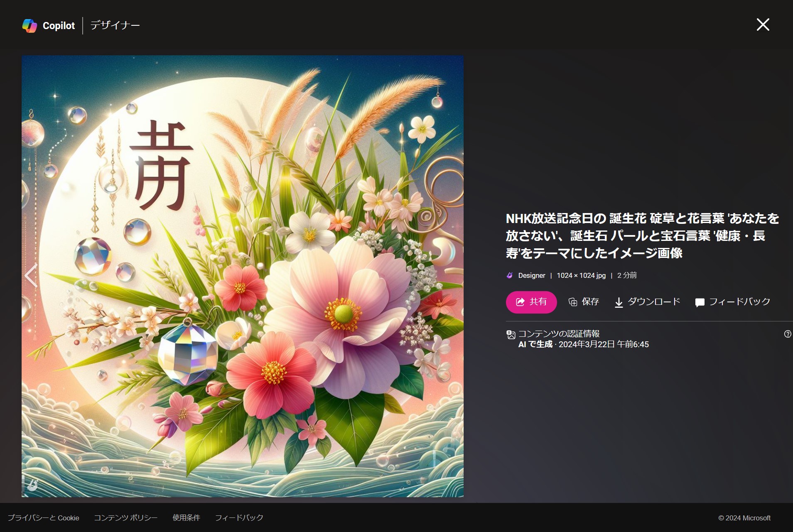Screen dimensions: 793x532
Task: Open content credentials help question mark
Action: pyautogui.click(x=787, y=334)
